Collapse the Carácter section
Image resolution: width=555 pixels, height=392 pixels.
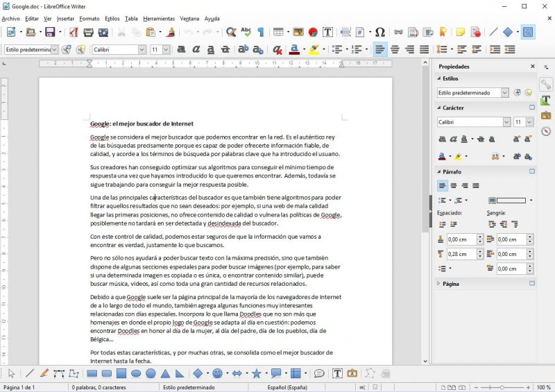[439, 108]
